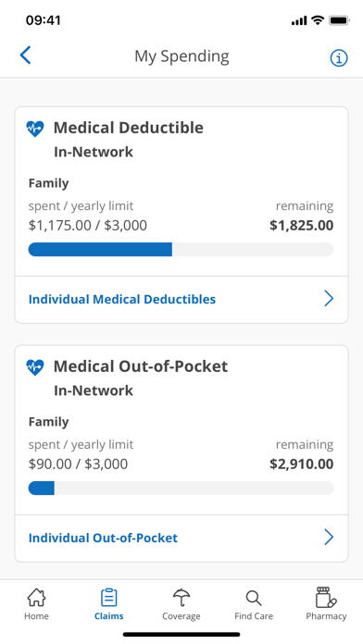The image size is (363, 644).
Task: Tap the Medical Out-of-Pocket heart icon
Action: pyautogui.click(x=35, y=367)
